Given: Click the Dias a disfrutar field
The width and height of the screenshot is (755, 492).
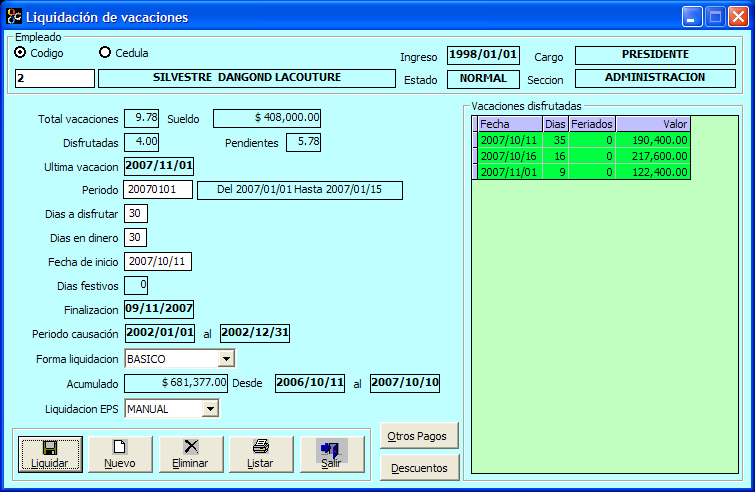Looking at the screenshot, I should [x=136, y=214].
